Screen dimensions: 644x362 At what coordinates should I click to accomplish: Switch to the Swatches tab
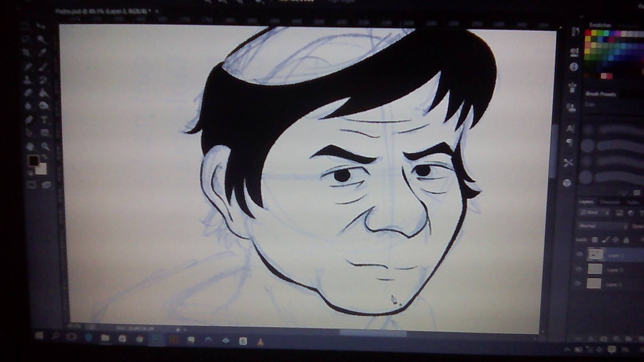[600, 25]
